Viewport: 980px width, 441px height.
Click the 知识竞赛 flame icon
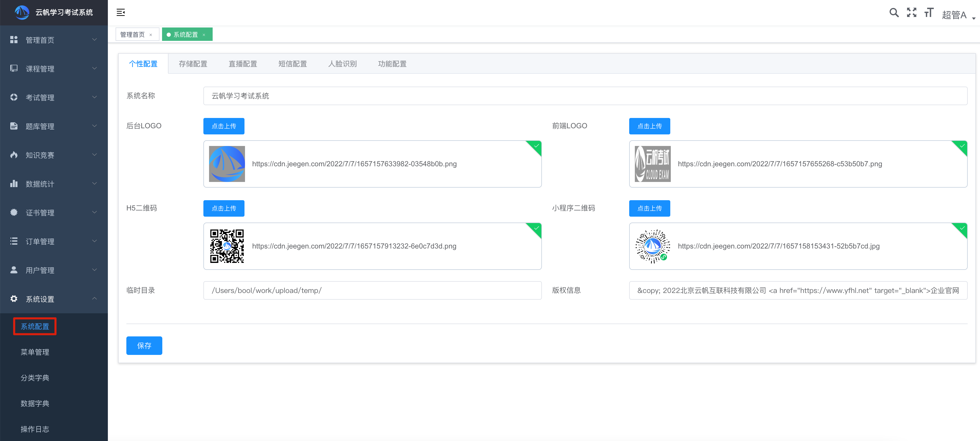click(x=14, y=155)
